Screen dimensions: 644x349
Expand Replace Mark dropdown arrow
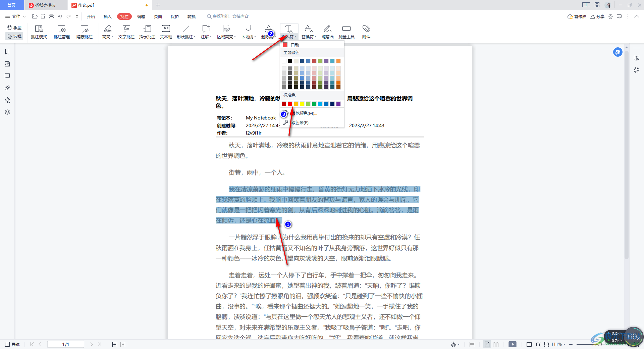316,37
